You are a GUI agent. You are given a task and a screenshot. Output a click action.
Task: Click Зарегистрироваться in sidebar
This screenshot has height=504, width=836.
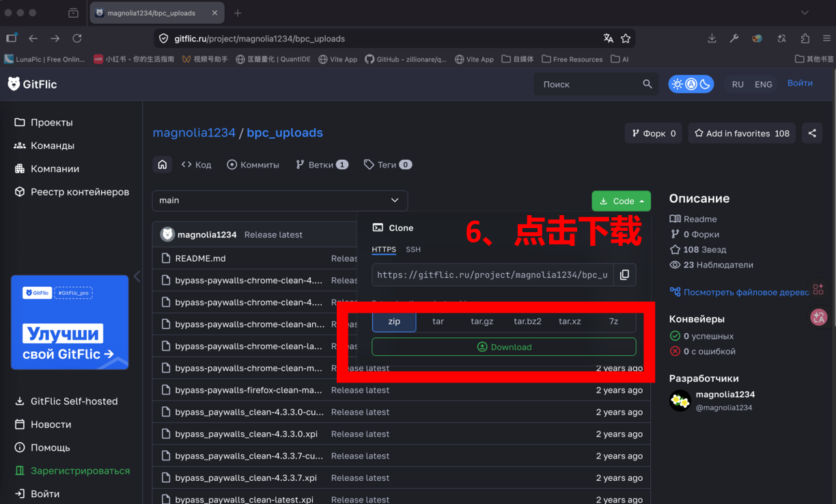coord(72,471)
